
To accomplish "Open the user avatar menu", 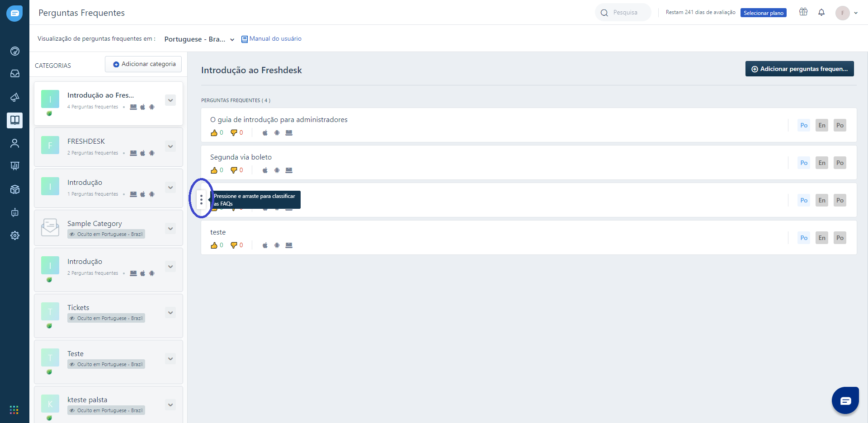I will (x=846, y=13).
